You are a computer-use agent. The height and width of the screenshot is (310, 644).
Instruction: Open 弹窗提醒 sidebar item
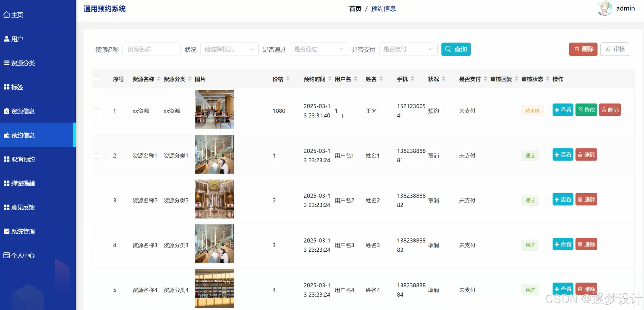pyautogui.click(x=38, y=183)
